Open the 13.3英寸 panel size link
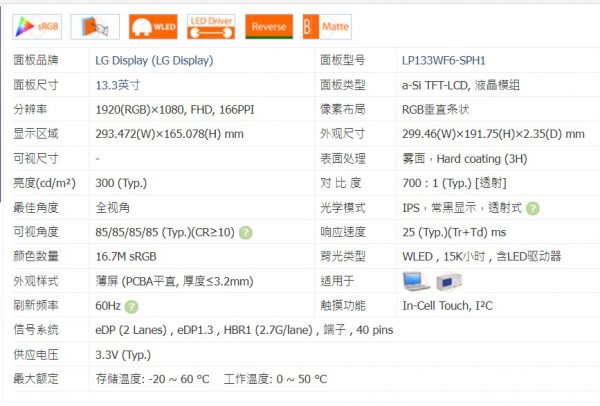This screenshot has height=406, width=600. 118,85
